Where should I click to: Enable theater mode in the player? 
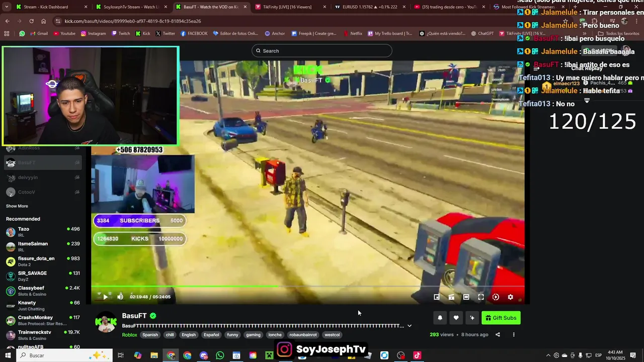pos(466,297)
